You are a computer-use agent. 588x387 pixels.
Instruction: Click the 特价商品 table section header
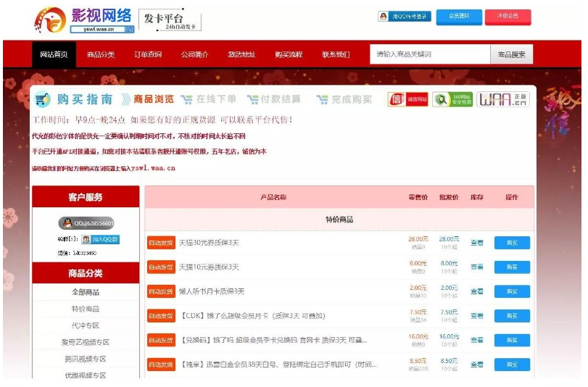(x=339, y=220)
